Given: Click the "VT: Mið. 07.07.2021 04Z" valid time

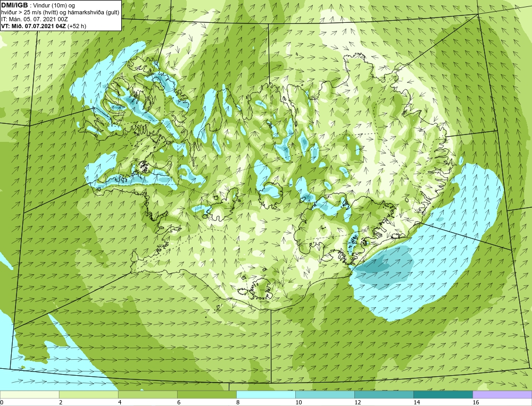Looking at the screenshot, I should click(x=34, y=27).
